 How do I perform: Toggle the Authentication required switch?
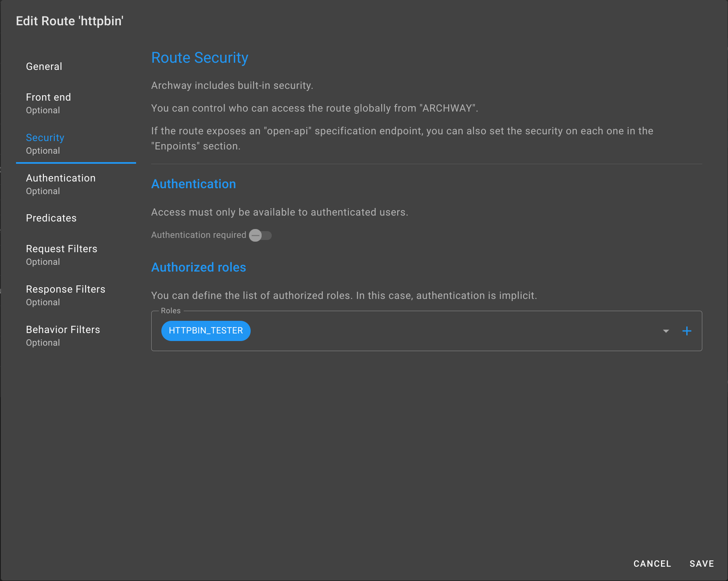point(260,235)
